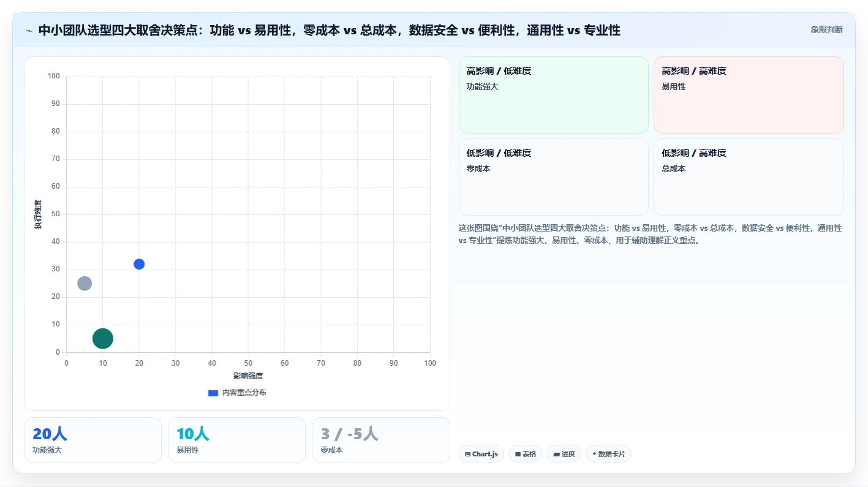This screenshot has width=868, height=487.
Task: Toggle the 内容重点分布 legend item
Action: click(237, 393)
